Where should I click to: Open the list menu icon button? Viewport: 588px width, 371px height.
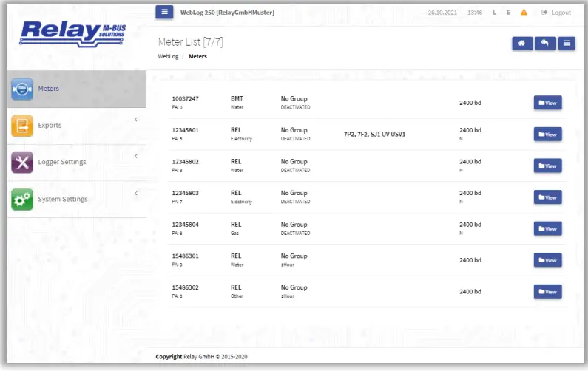point(567,44)
